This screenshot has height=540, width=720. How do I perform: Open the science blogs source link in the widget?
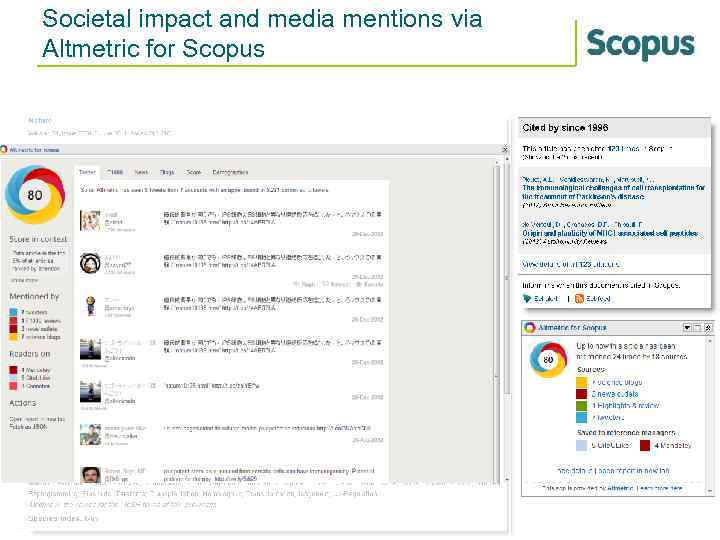coord(617,382)
